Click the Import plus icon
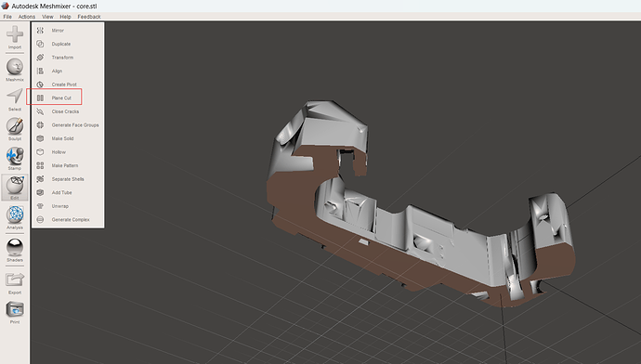 coord(15,34)
